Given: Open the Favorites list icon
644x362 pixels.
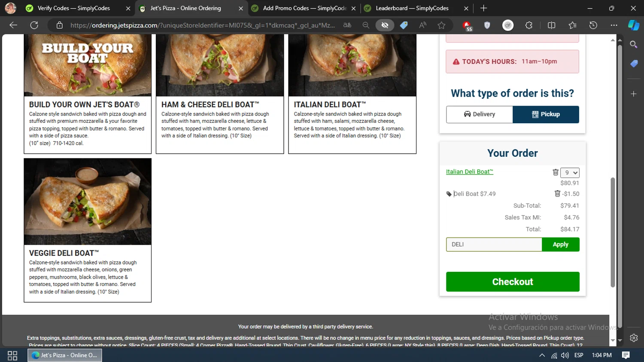Looking at the screenshot, I should (572, 25).
